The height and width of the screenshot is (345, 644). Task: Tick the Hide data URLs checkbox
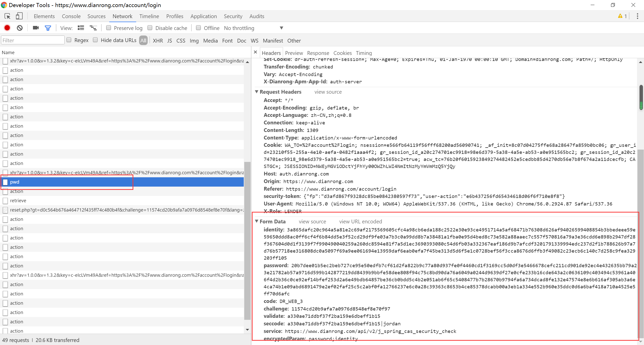pos(95,40)
